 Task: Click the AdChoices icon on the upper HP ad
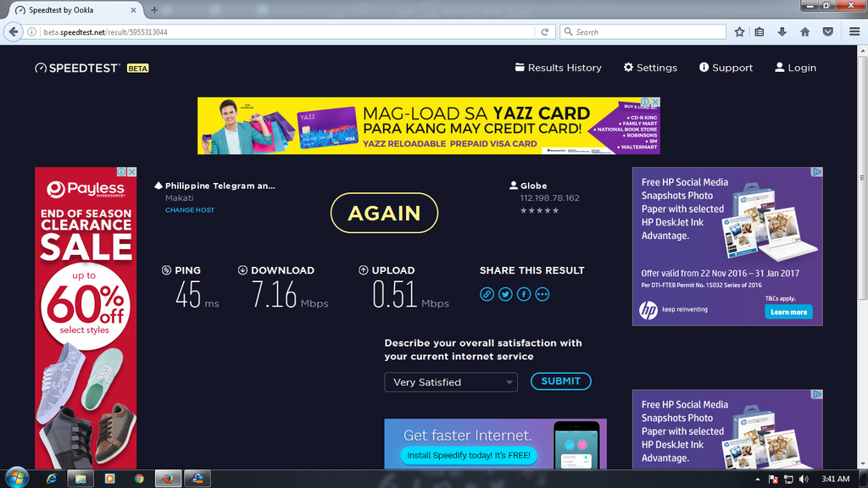coord(817,172)
